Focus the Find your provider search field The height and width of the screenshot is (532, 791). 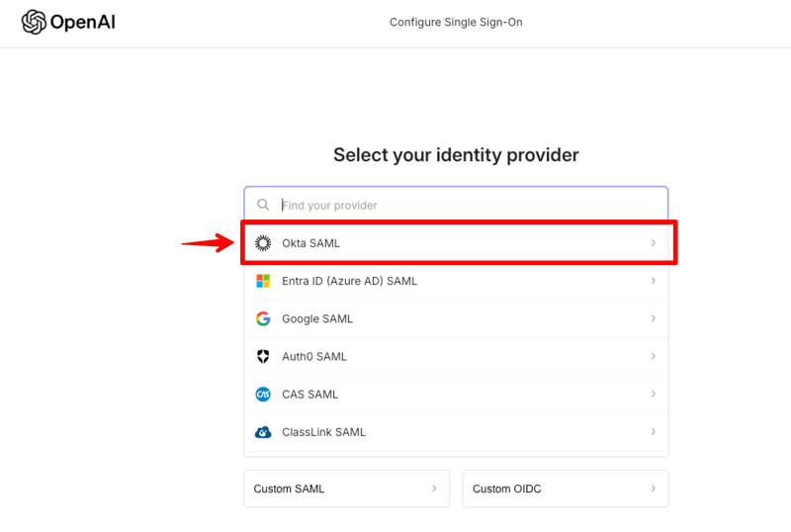pyautogui.click(x=465, y=206)
